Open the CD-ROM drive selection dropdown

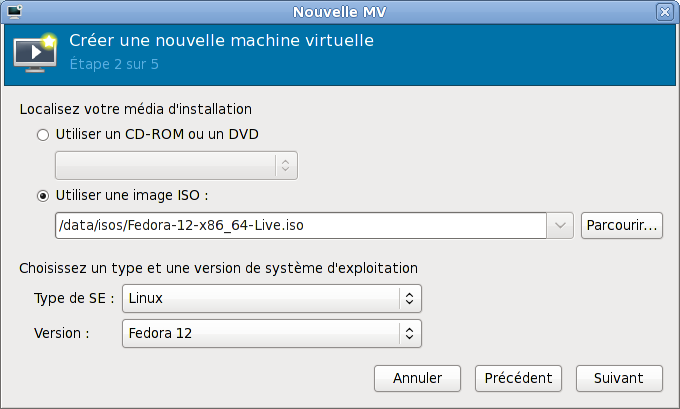click(x=176, y=165)
